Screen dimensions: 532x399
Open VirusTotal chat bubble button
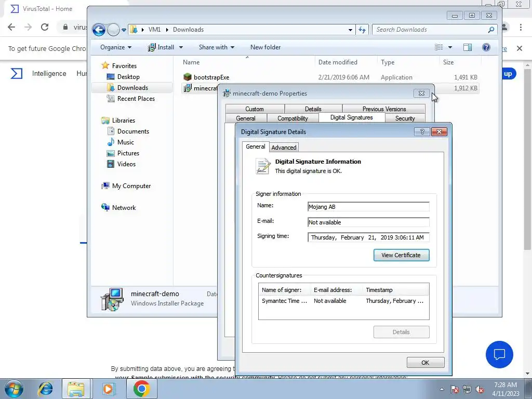coord(499,354)
